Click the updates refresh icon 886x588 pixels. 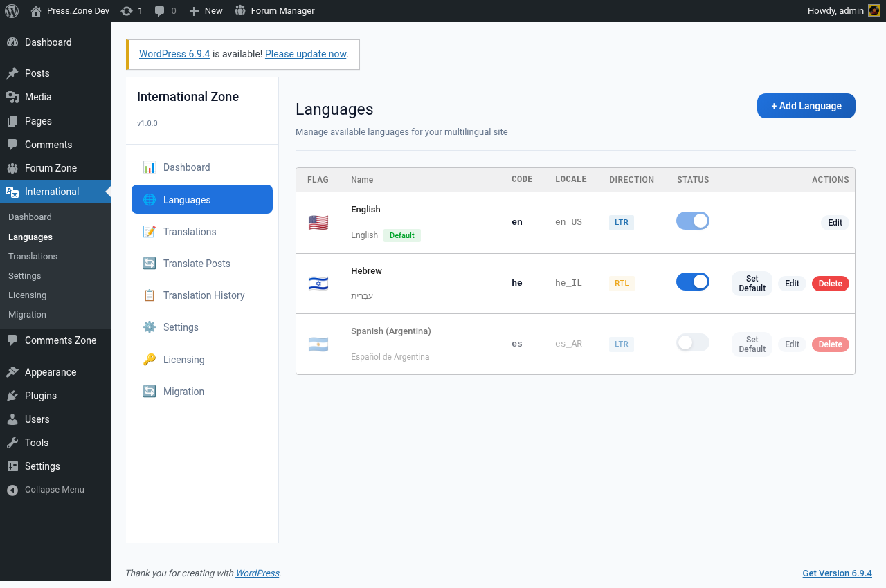(x=127, y=11)
